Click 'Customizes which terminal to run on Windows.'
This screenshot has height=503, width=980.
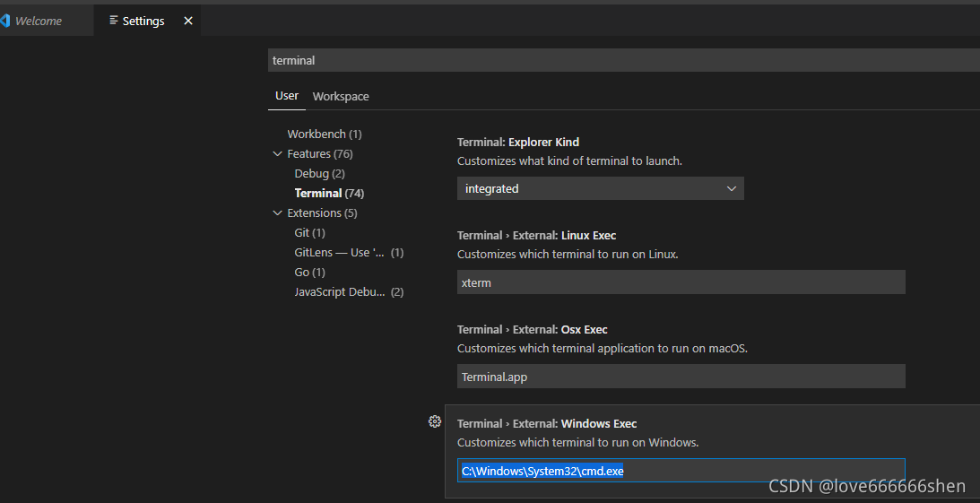[x=578, y=442]
